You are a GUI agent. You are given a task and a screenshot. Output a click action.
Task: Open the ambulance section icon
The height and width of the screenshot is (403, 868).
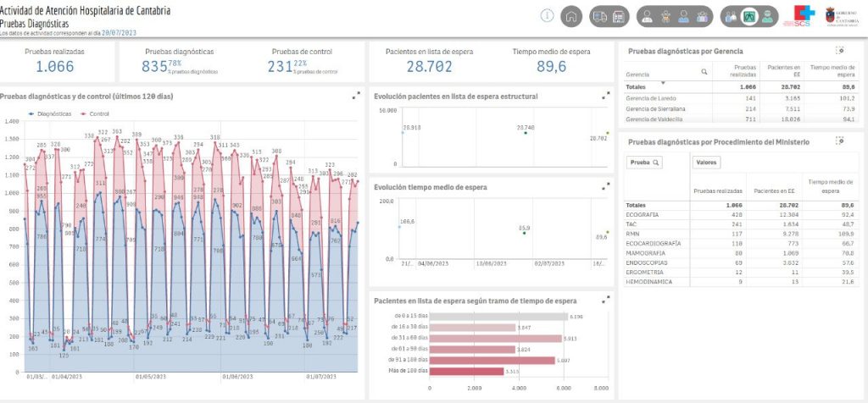[598, 16]
